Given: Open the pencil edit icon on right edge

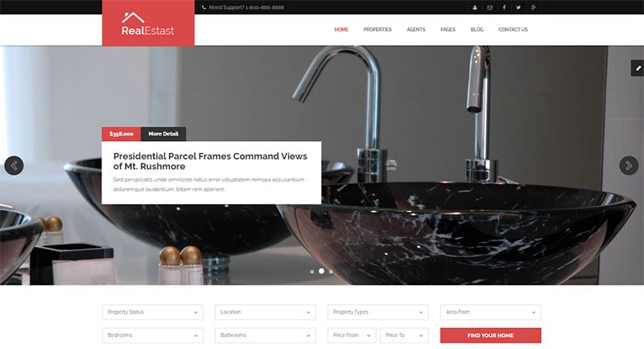Looking at the screenshot, I should pos(638,69).
